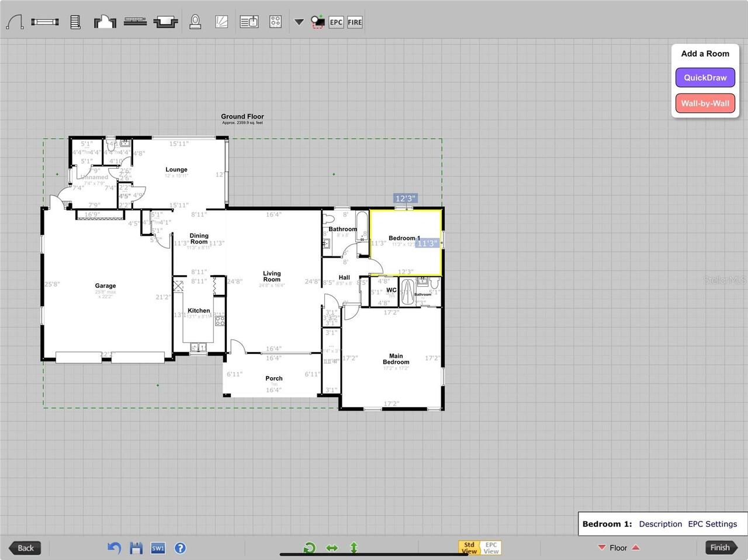Screen dimensions: 748x560
Task: Open Bedroom 1 Description
Action: coord(660,524)
